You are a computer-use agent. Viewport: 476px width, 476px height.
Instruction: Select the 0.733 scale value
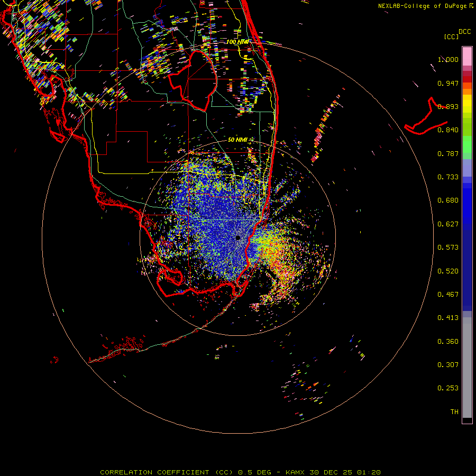pyautogui.click(x=448, y=177)
